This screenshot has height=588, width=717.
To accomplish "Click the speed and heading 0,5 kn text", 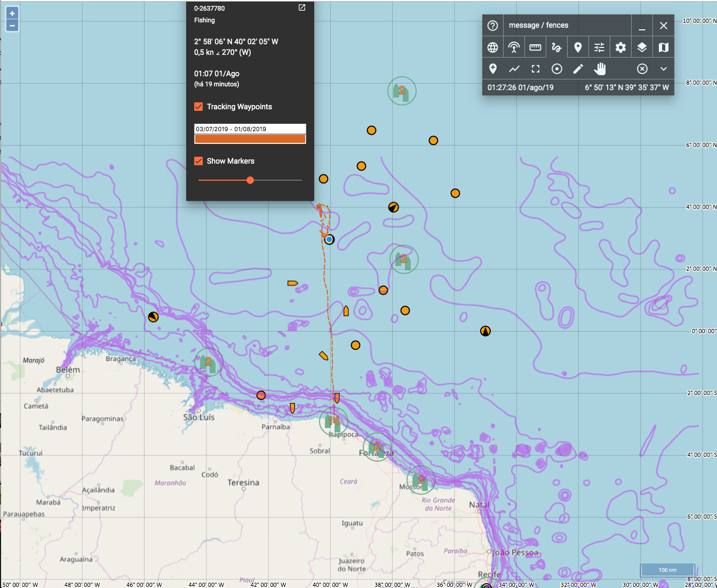I will tap(222, 52).
